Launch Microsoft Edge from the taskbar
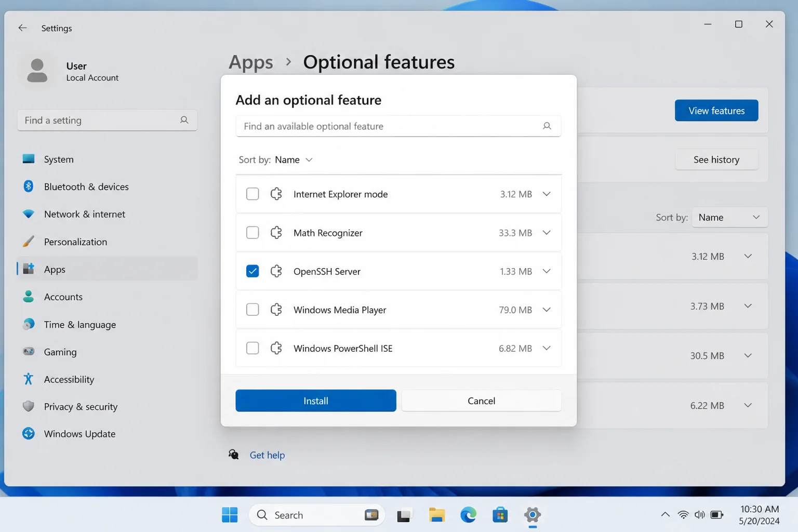The width and height of the screenshot is (798, 532). (469, 515)
